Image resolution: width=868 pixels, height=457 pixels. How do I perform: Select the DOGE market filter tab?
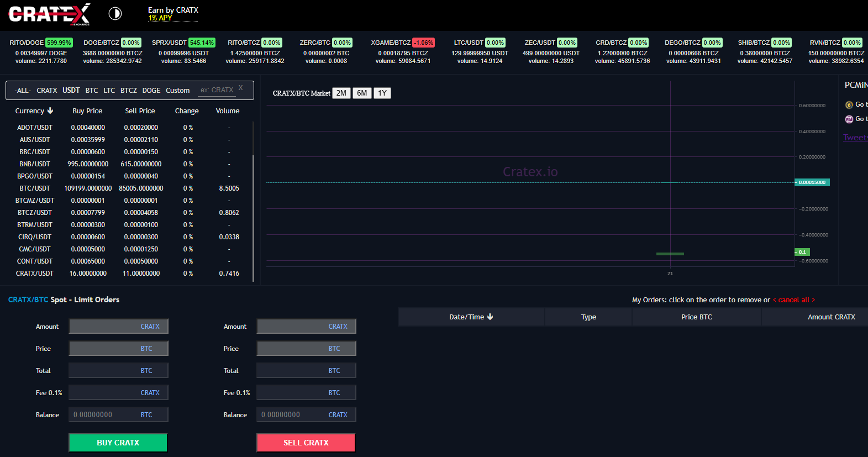tap(151, 90)
